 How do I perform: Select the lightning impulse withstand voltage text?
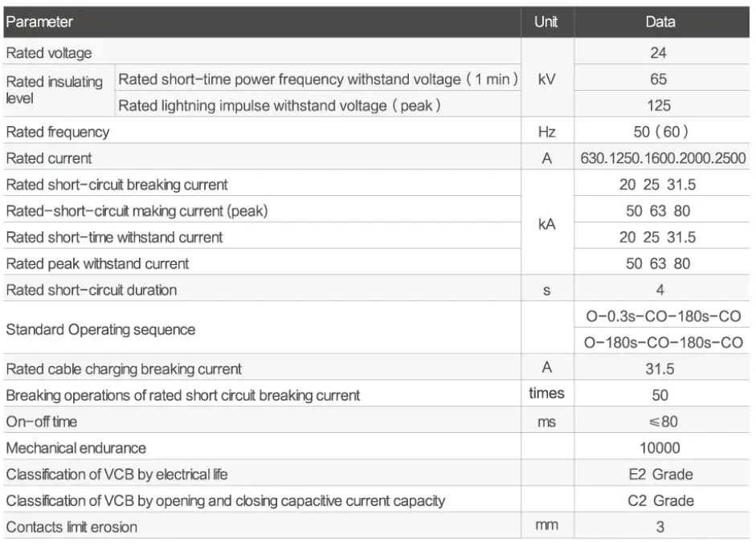[x=280, y=106]
